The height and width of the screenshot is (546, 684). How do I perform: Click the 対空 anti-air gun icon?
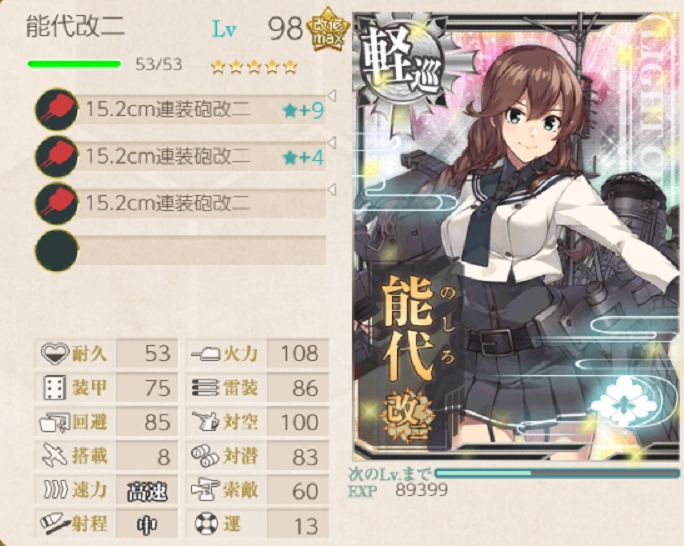pyautogui.click(x=205, y=422)
